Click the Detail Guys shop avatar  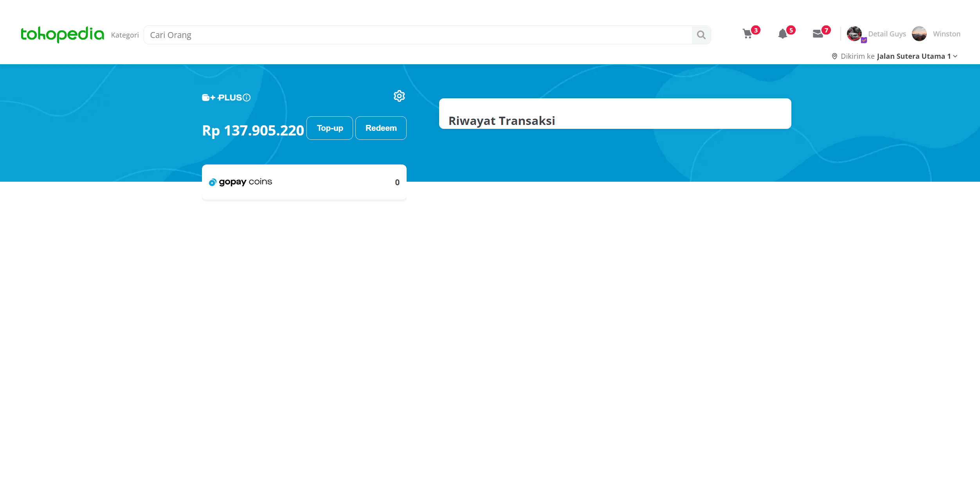coord(854,34)
